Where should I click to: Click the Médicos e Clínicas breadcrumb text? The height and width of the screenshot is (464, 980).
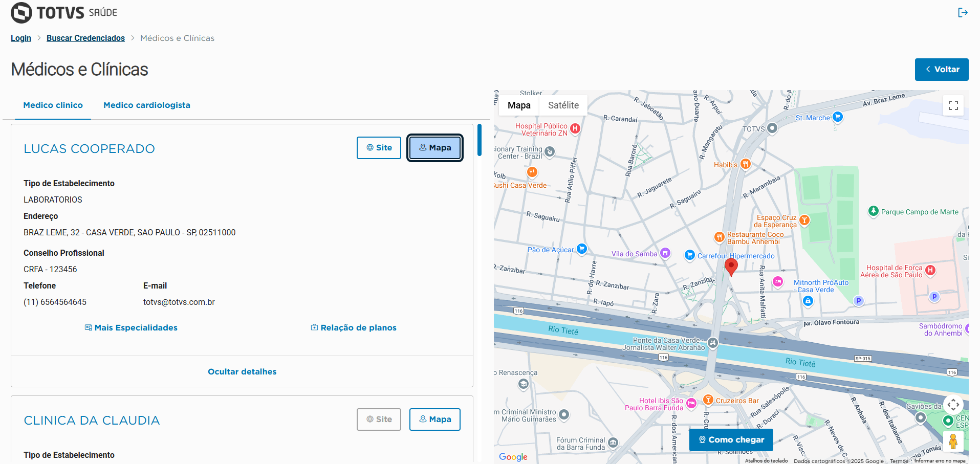coord(177,38)
